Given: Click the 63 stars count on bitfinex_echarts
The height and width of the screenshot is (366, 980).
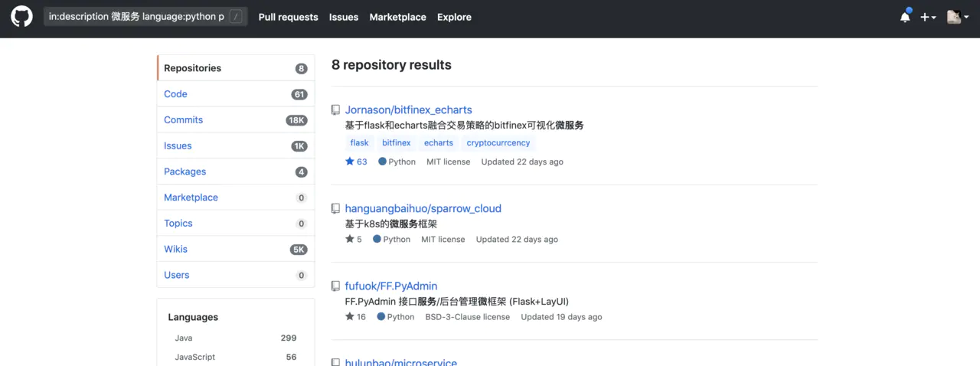Looking at the screenshot, I should 356,162.
